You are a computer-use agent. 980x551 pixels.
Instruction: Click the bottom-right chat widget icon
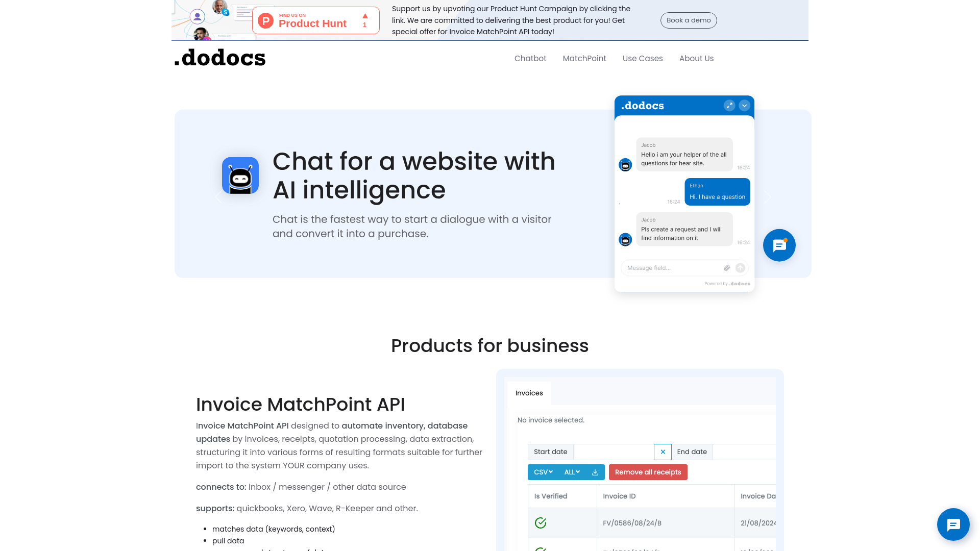coord(953,524)
